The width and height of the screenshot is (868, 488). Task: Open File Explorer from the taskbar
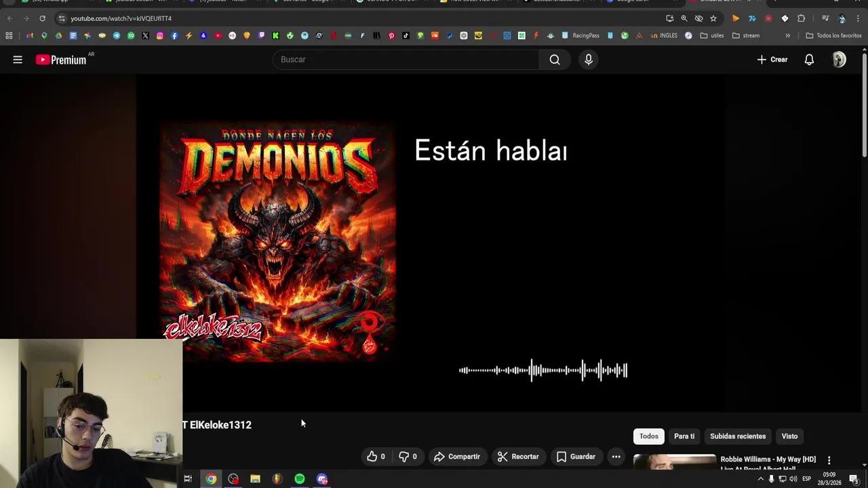pos(255,479)
